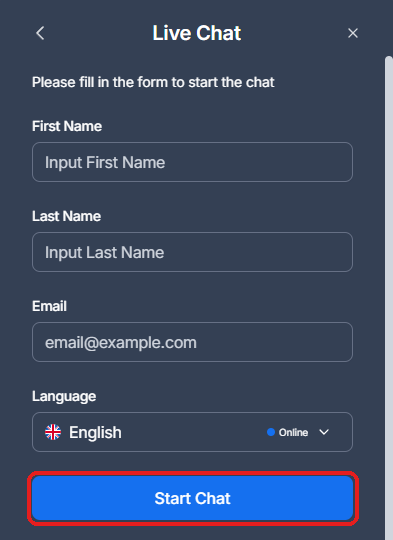Open the Language selector showing English
Image resolution: width=393 pixels, height=540 pixels.
(x=192, y=432)
